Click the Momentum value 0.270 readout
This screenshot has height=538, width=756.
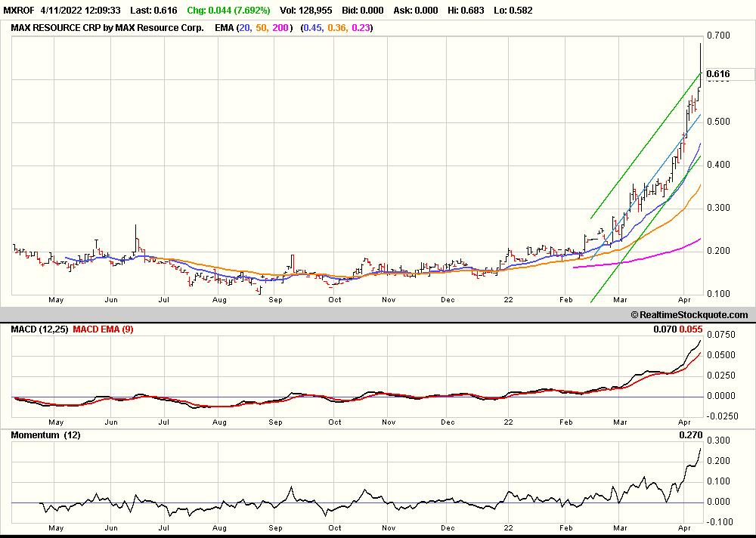691,435
